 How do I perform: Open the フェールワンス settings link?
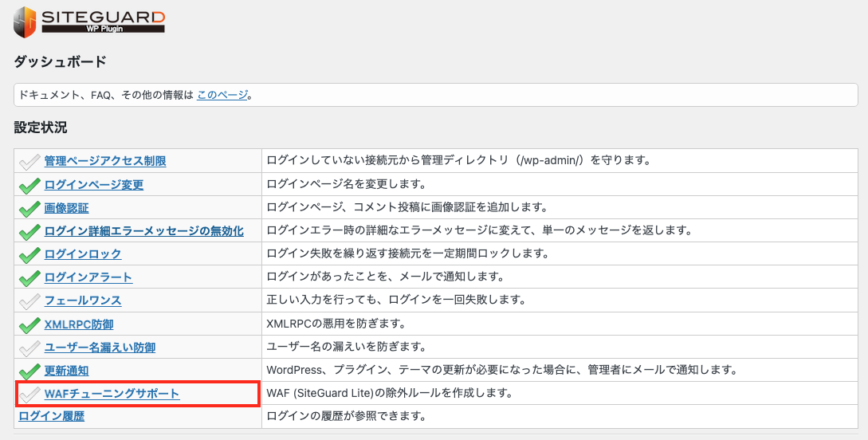[x=83, y=301]
